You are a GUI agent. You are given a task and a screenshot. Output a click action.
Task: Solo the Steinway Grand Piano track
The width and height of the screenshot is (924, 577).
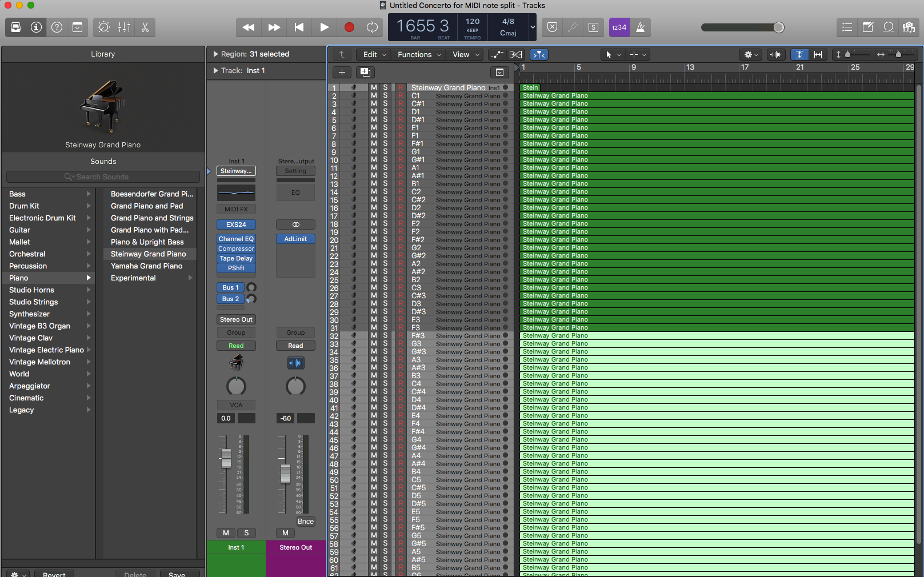pos(385,87)
